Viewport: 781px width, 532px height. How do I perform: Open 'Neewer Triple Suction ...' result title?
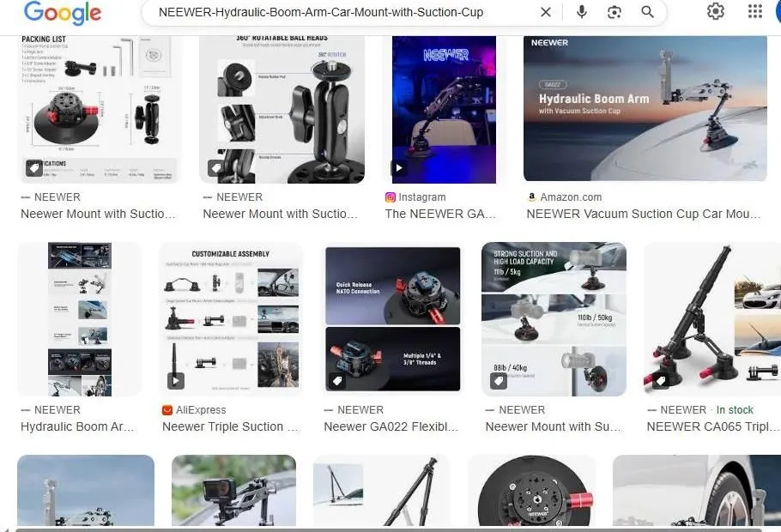click(x=230, y=426)
